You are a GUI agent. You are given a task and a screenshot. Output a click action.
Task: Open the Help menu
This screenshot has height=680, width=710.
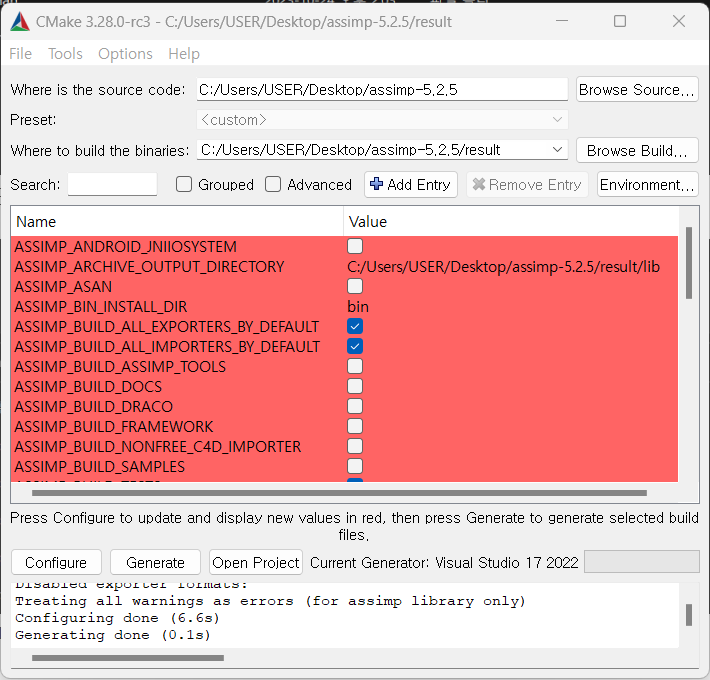tap(184, 54)
